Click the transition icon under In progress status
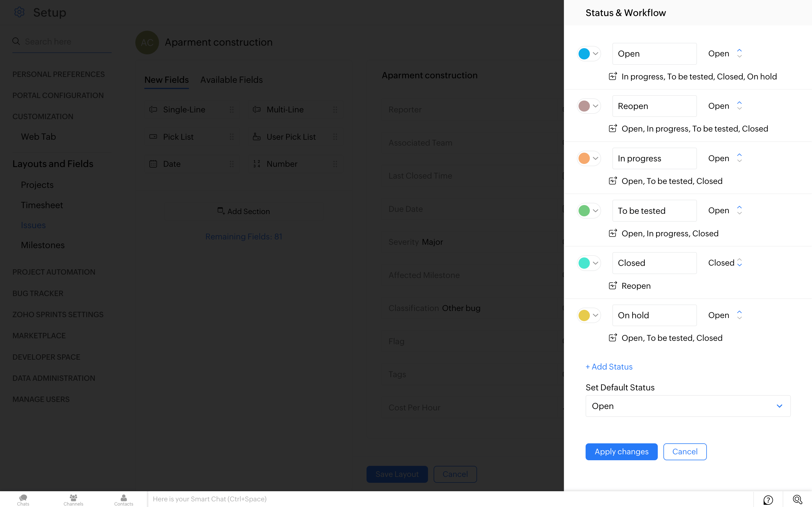Image resolution: width=812 pixels, height=507 pixels. (613, 181)
